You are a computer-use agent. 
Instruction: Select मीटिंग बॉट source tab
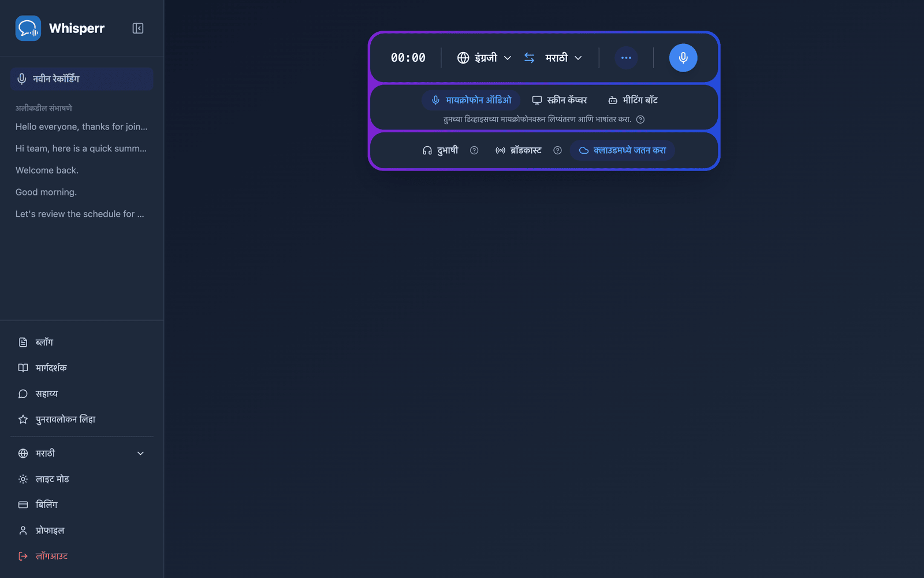[633, 100]
